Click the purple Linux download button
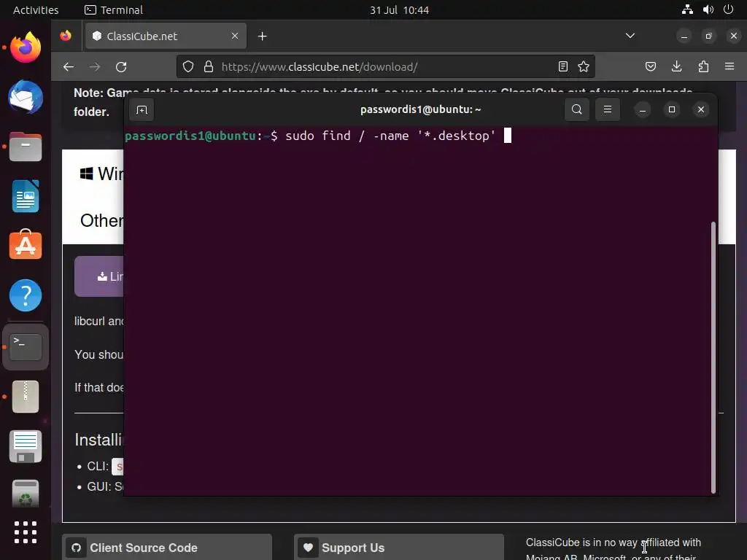 (99, 276)
